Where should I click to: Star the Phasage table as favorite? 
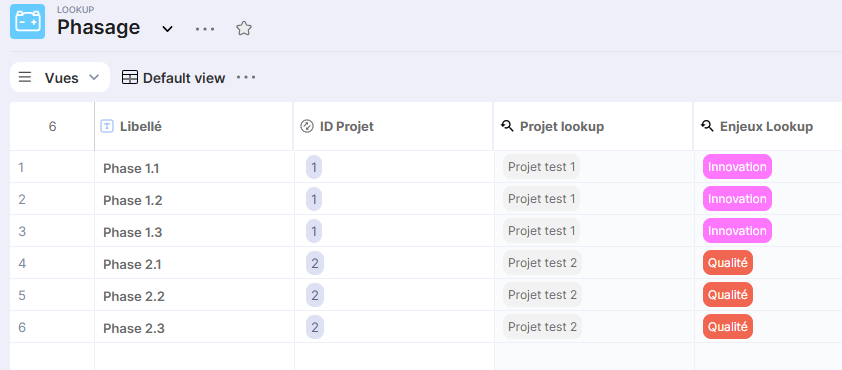coord(244,28)
